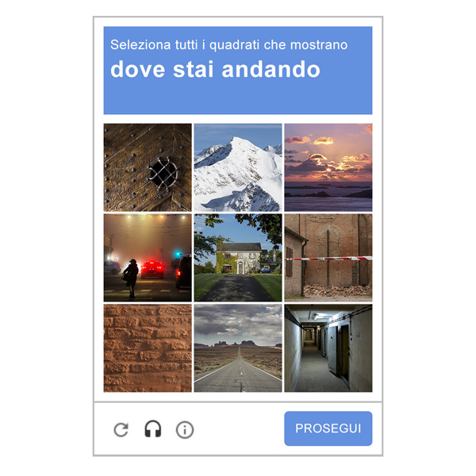Select the dim bunker corridor tile
This screenshot has width=476, height=476.
(328, 348)
